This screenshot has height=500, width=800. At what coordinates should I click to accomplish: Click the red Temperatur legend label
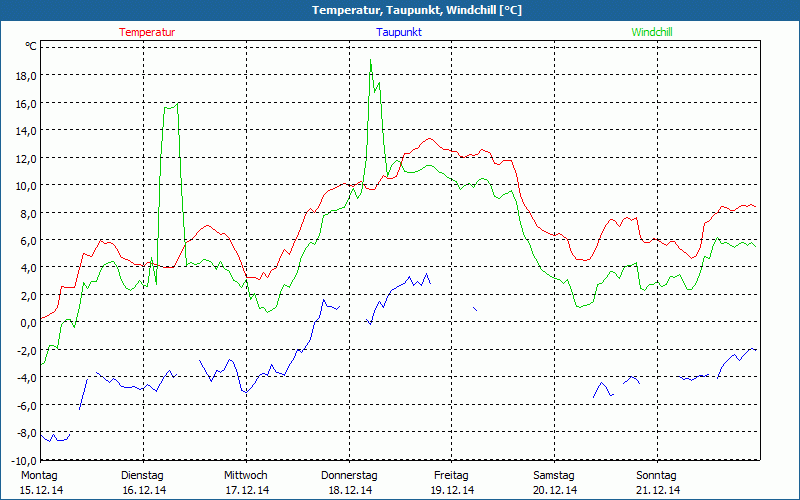[x=147, y=32]
